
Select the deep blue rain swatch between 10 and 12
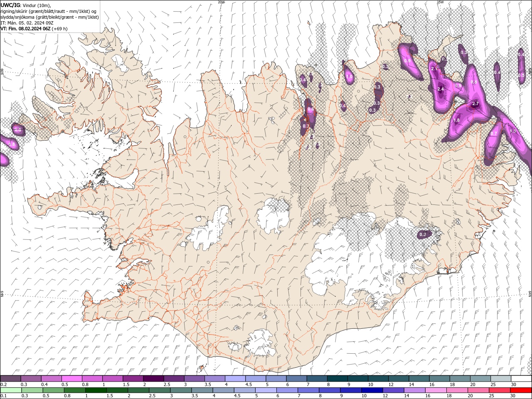click(372, 390)
